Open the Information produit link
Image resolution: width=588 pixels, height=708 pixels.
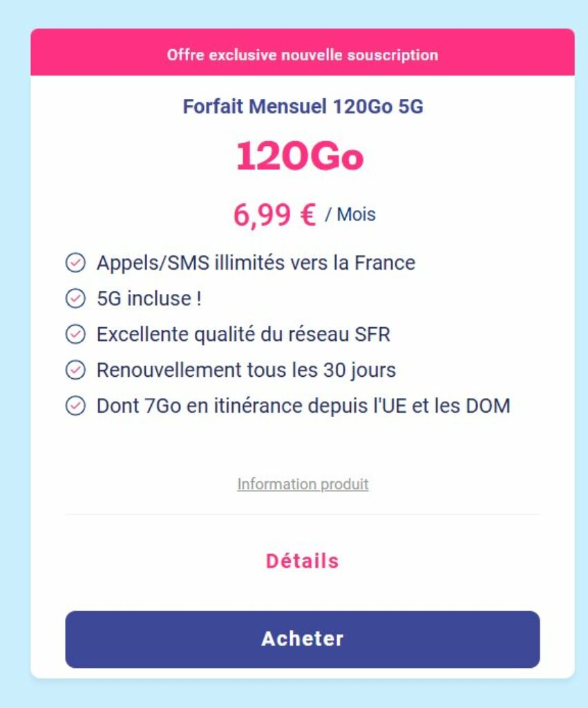(303, 484)
